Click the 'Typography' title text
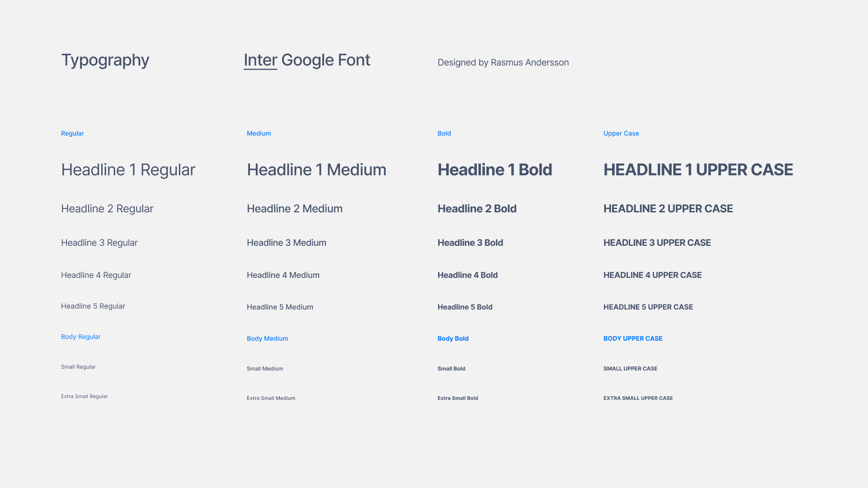 [x=105, y=61]
